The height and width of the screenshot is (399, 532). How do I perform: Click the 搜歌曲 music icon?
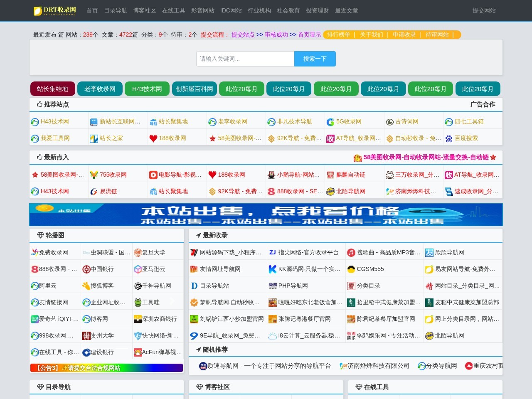click(351, 252)
